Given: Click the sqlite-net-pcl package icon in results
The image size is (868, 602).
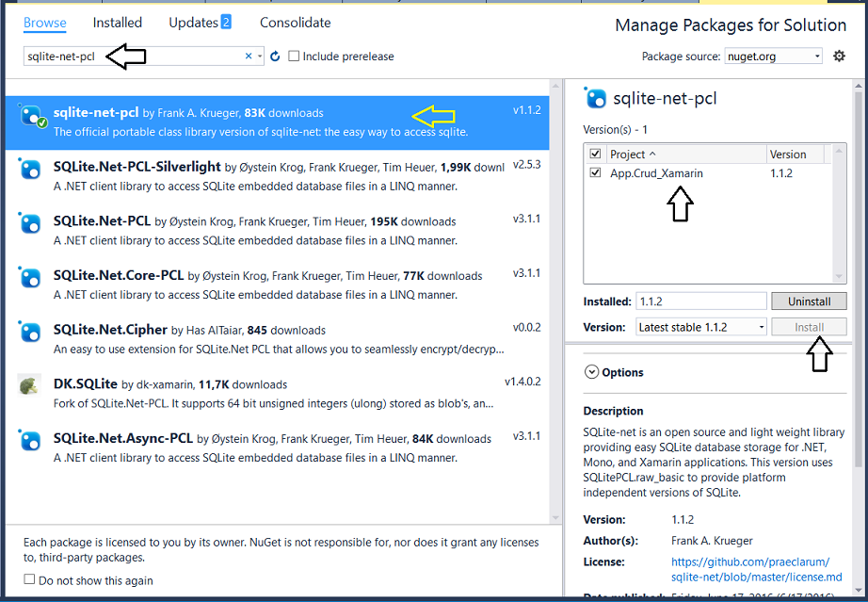Looking at the screenshot, I should pos(32,116).
